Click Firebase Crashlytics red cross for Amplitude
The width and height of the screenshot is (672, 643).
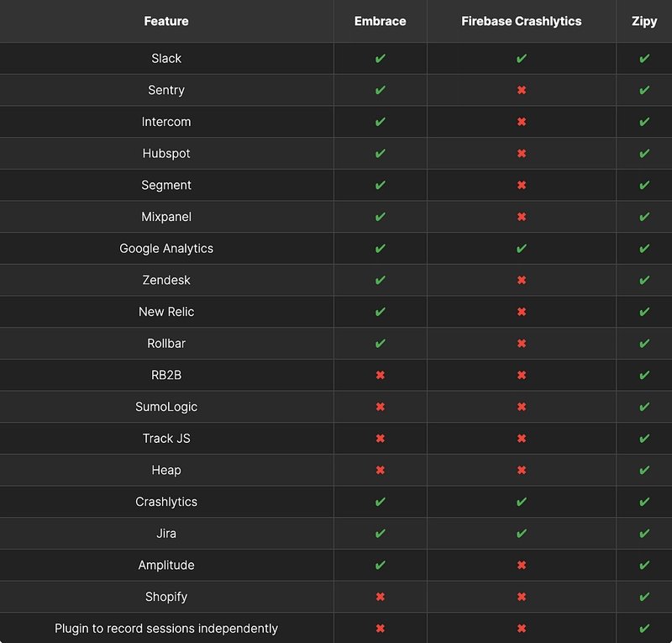pos(521,565)
